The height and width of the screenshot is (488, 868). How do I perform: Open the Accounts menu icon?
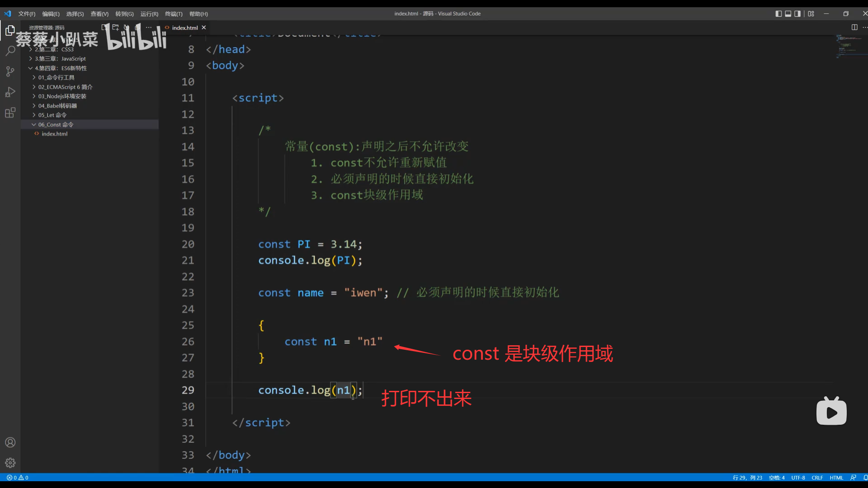[10, 442]
